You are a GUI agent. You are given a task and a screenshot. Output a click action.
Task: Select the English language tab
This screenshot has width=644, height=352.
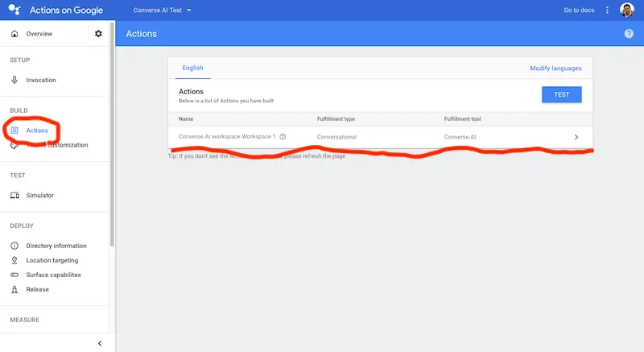click(x=192, y=68)
